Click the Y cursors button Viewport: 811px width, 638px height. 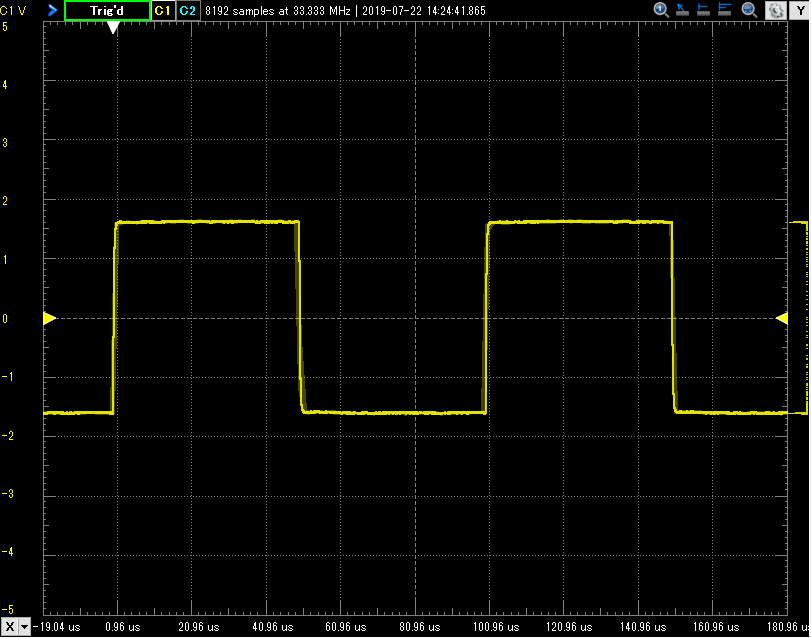(800, 10)
